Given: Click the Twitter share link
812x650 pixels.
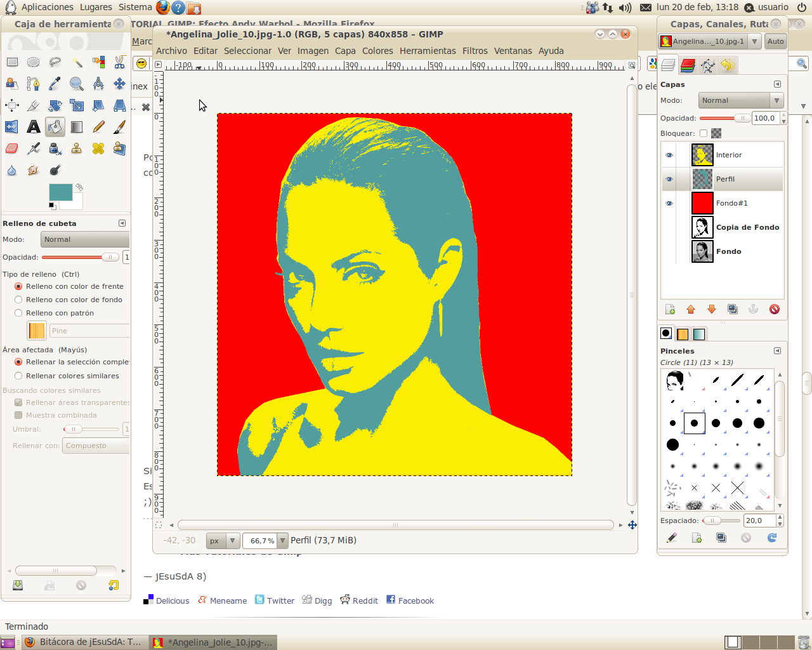Looking at the screenshot, I should point(280,600).
